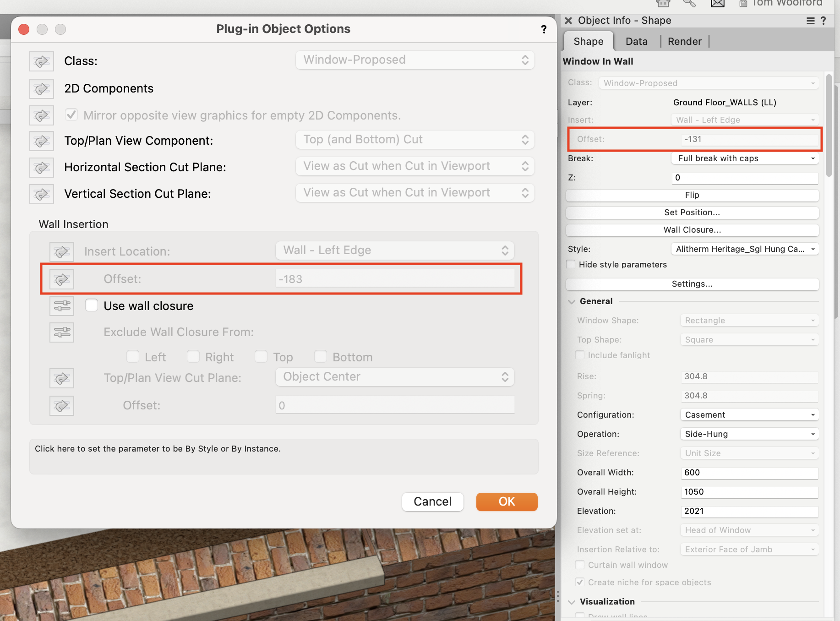Click the style icon next to Top/Plan View Cut Plane
The height and width of the screenshot is (621, 840).
pos(62,378)
